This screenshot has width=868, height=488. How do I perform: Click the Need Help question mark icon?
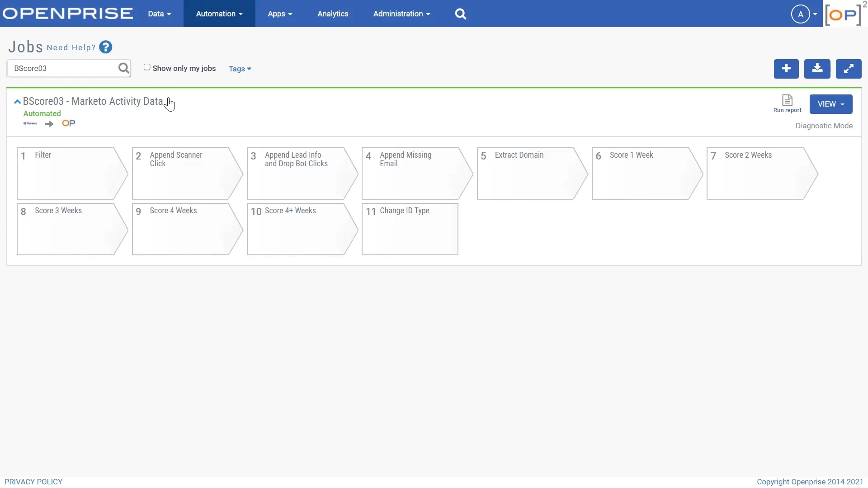(x=105, y=47)
